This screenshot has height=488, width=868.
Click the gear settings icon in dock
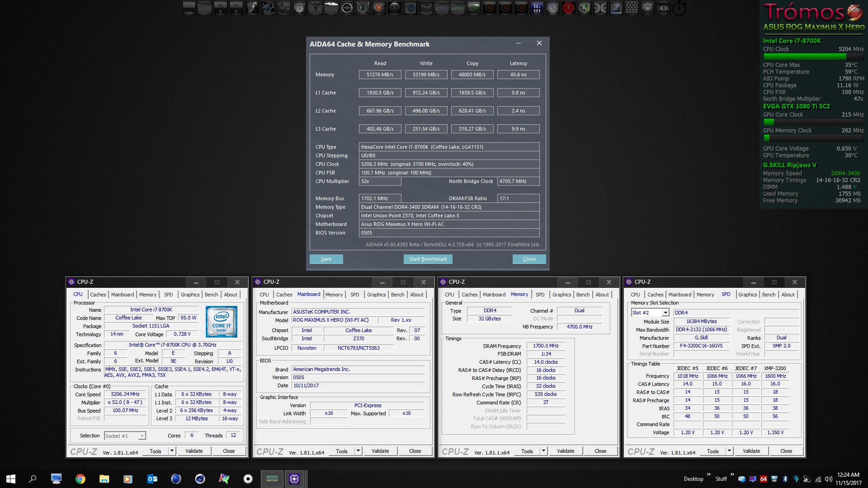[x=647, y=8]
